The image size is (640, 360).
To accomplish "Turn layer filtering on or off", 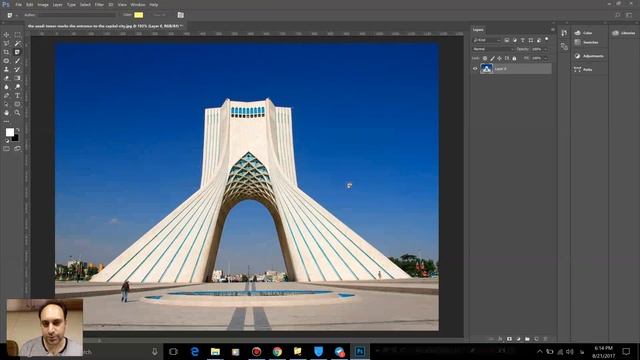I will 547,39.
